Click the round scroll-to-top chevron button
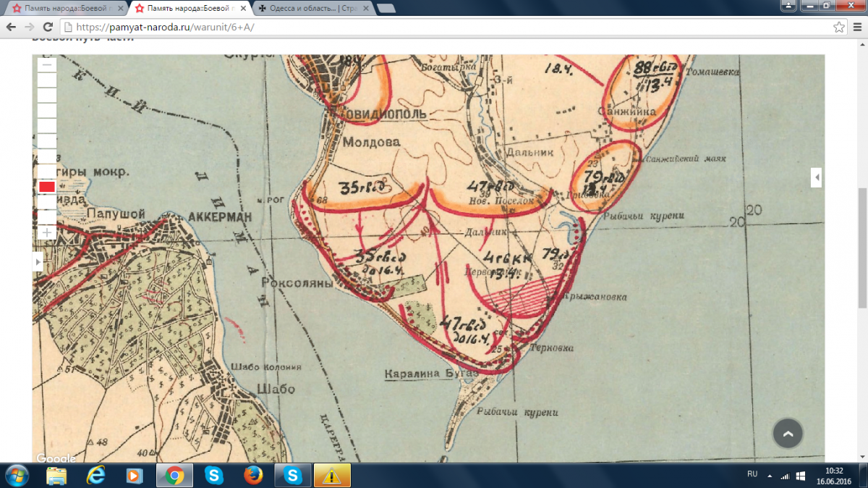The width and height of the screenshot is (868, 488). click(788, 433)
